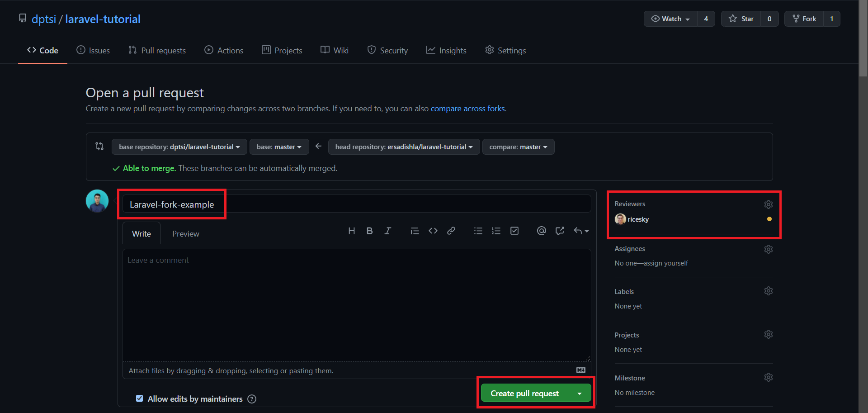Open the Issues tab
Viewport: 868px width, 413px height.
click(x=93, y=50)
